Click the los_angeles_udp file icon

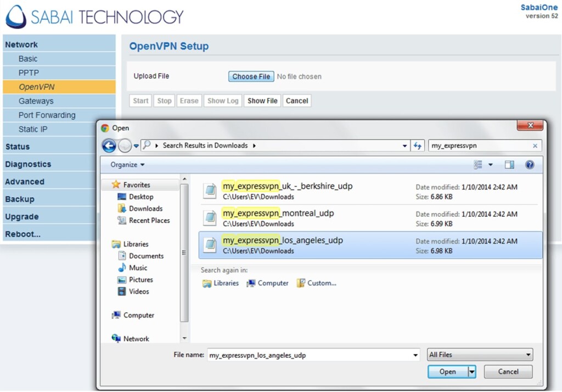click(x=210, y=245)
